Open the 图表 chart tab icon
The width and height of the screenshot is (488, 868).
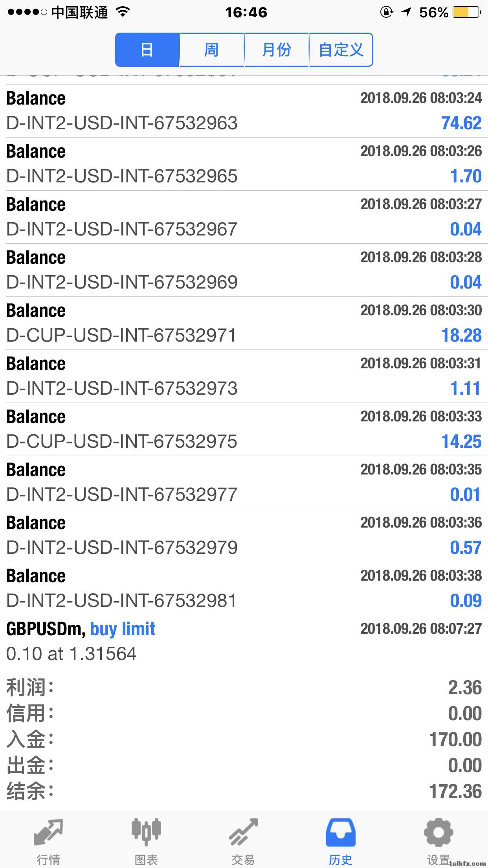tap(146, 833)
